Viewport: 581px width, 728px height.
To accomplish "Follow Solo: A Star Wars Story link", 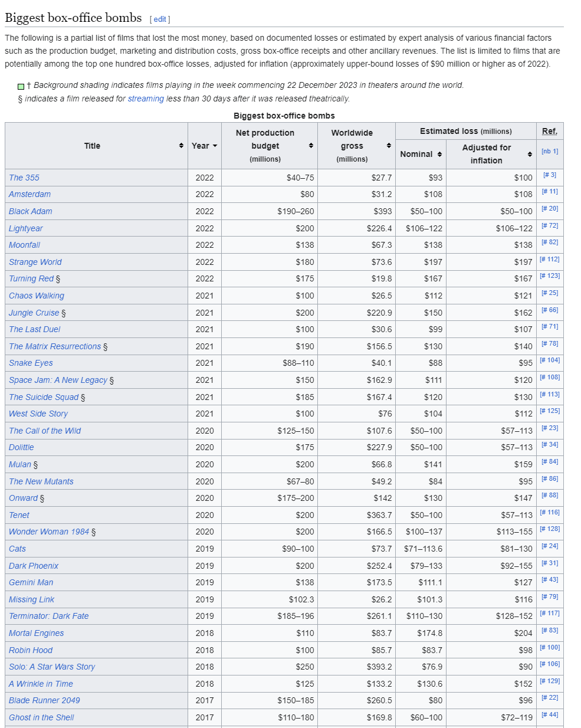I will pos(52,667).
